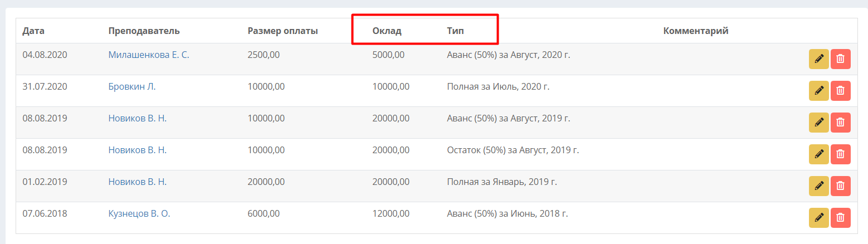This screenshot has height=244, width=868.
Task: Edit the Кузнецов В. О. payment row
Action: coord(819,218)
